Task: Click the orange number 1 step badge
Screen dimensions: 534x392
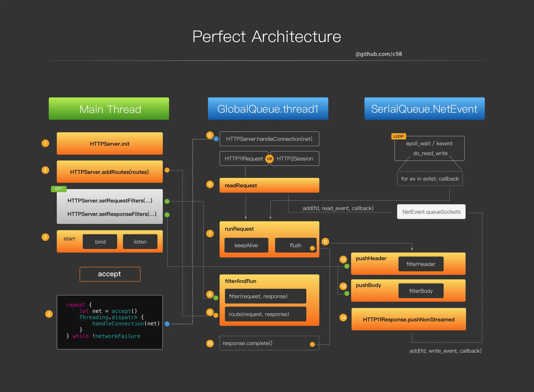Action: [x=45, y=143]
